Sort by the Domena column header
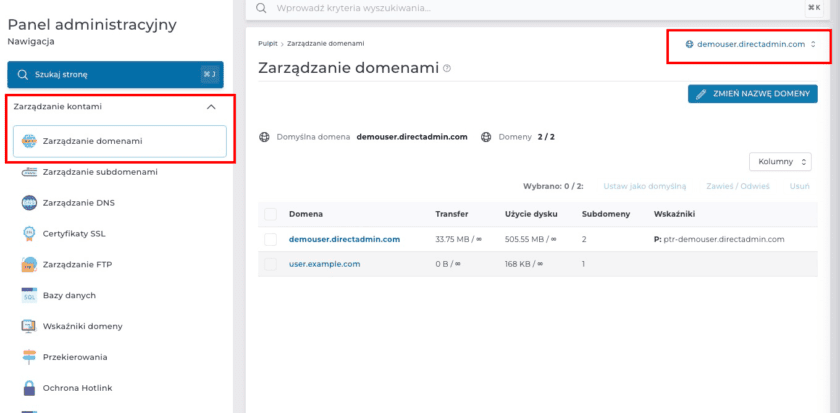 pyautogui.click(x=306, y=214)
